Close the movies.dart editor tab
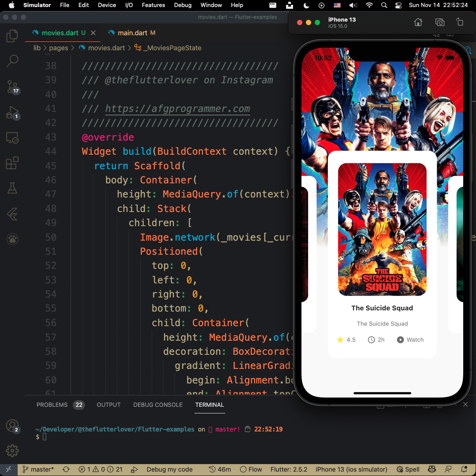 [x=93, y=33]
